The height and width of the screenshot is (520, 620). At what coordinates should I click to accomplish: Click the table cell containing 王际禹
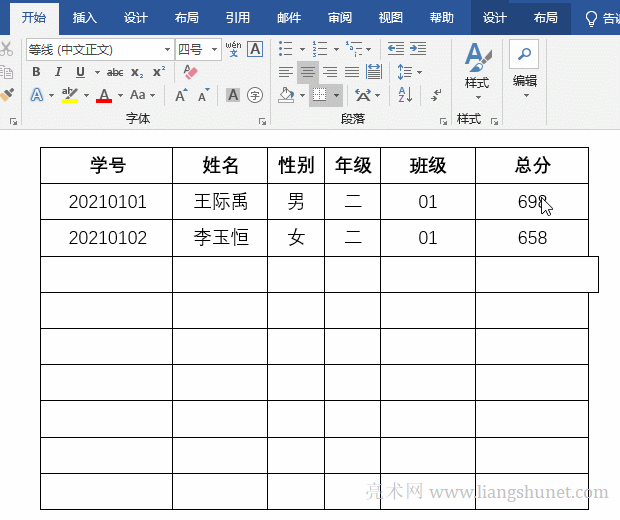pyautogui.click(x=220, y=202)
